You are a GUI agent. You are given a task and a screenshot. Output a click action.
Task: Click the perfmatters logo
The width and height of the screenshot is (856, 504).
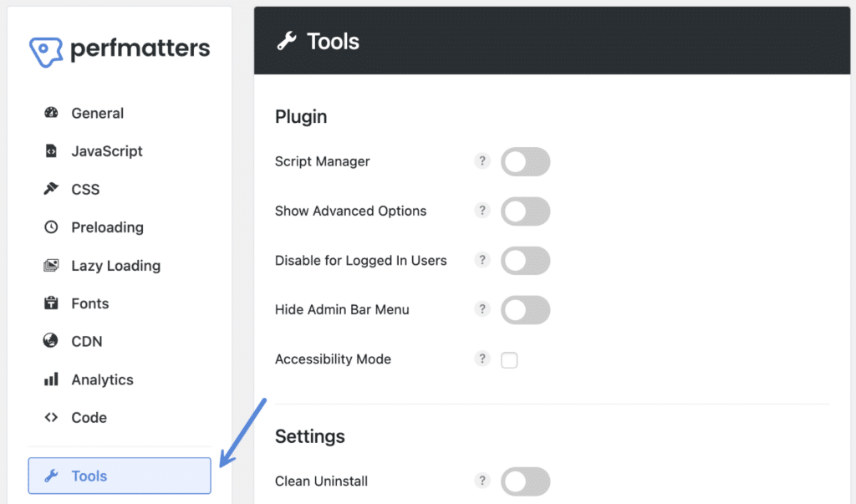[x=119, y=49]
